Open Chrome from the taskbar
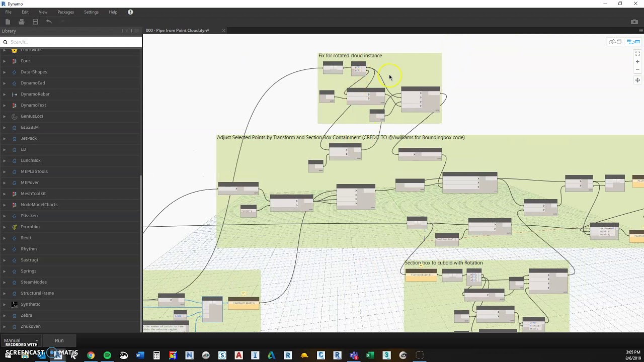The width and height of the screenshot is (644, 362). [91, 355]
